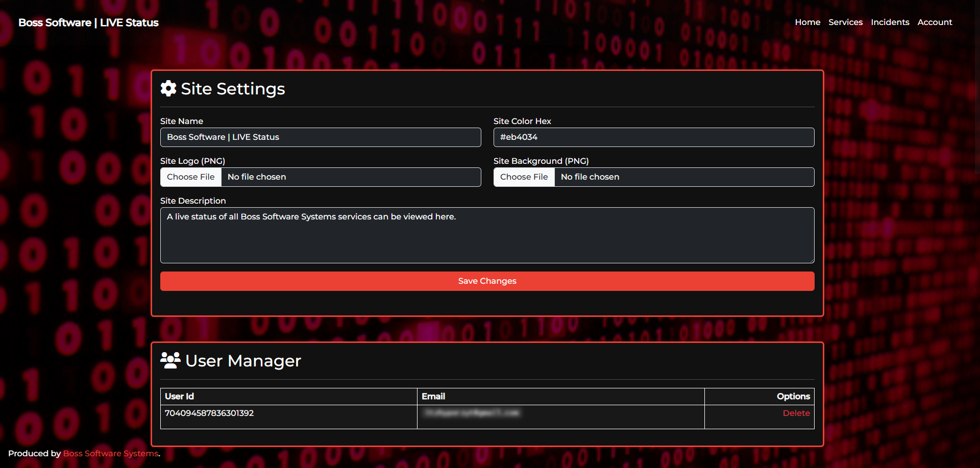Click the User Manager people icon
980x468 pixels.
pyautogui.click(x=170, y=360)
